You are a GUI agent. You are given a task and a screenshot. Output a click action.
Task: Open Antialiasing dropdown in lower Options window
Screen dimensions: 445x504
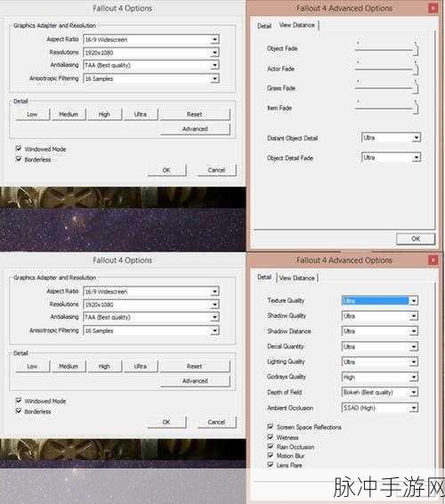click(151, 317)
